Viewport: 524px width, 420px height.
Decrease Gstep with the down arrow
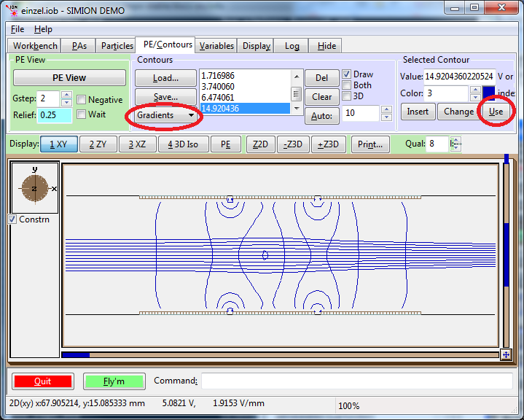coord(66,102)
